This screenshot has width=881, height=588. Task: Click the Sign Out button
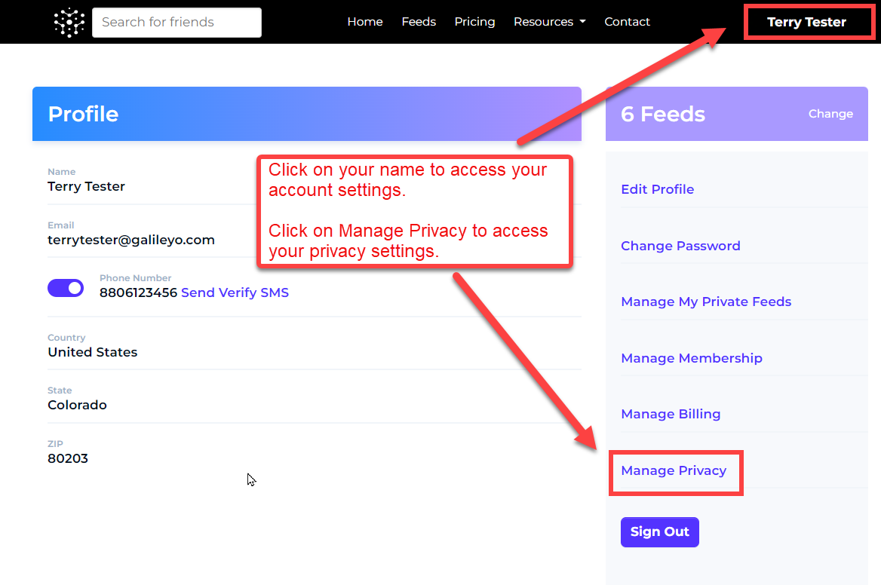[x=660, y=532]
